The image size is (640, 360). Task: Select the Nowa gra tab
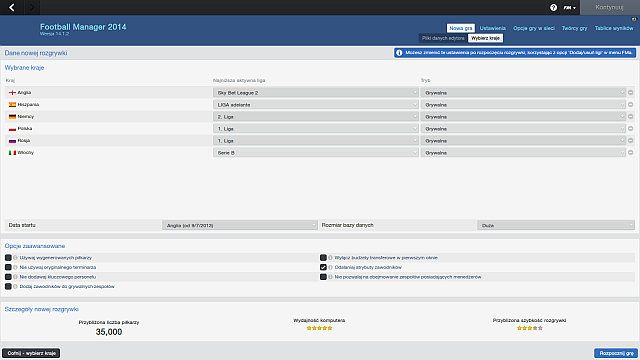461,28
